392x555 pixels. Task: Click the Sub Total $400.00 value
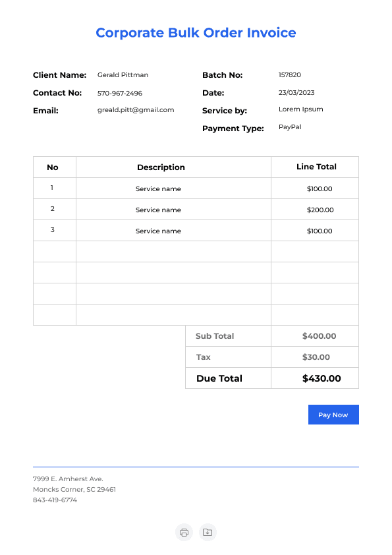pyautogui.click(x=319, y=336)
